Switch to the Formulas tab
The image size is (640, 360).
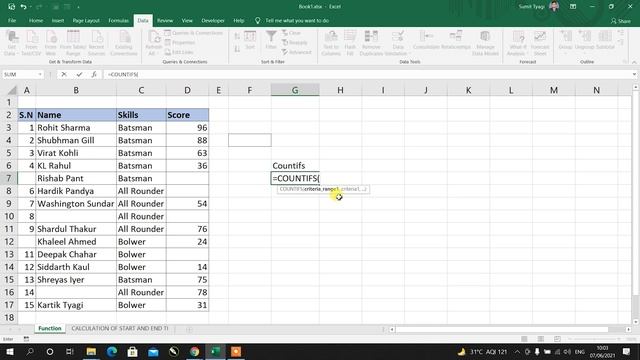click(x=118, y=20)
